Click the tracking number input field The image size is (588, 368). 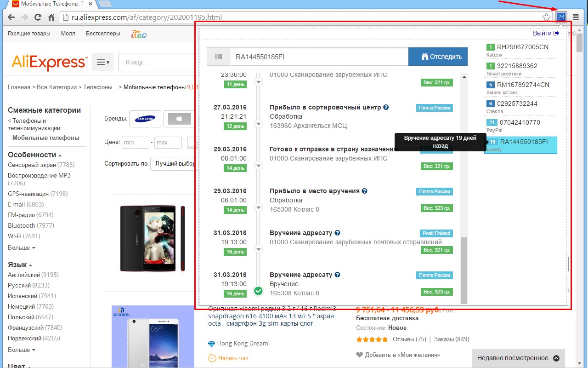319,57
